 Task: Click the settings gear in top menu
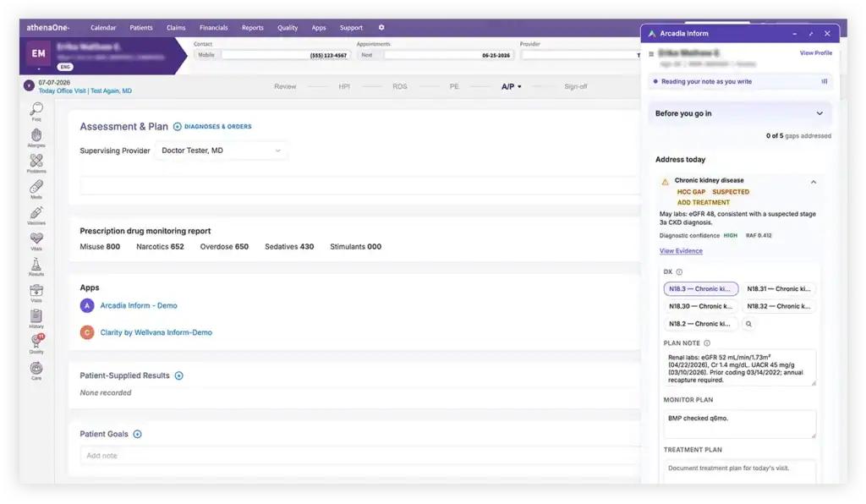pyautogui.click(x=381, y=28)
